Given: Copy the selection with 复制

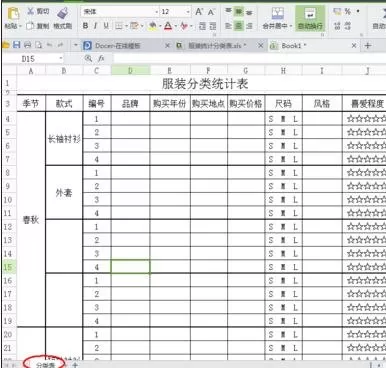Looking at the screenshot, I should point(38,26).
